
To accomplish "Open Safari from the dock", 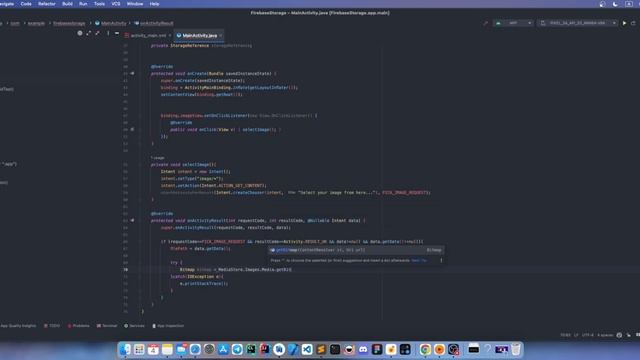I will 195,349.
